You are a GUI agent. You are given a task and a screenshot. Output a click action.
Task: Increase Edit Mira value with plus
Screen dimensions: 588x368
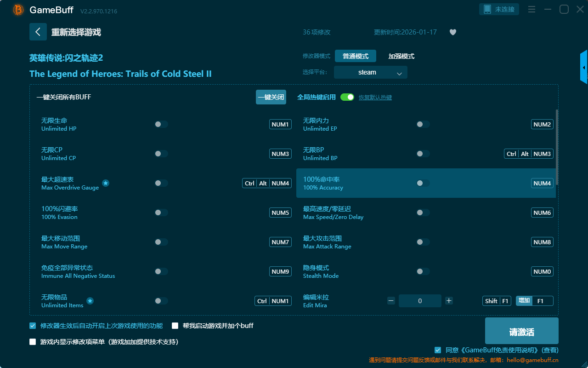pyautogui.click(x=449, y=301)
